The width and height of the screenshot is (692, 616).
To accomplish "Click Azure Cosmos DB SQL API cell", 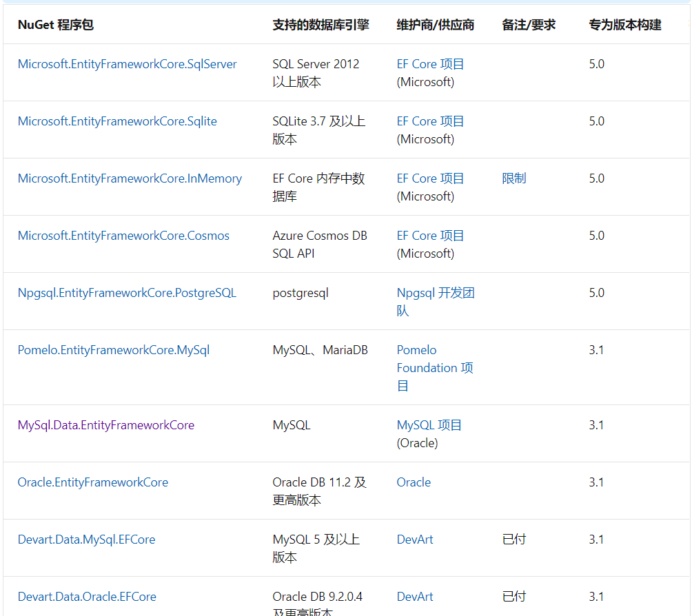I will point(320,245).
